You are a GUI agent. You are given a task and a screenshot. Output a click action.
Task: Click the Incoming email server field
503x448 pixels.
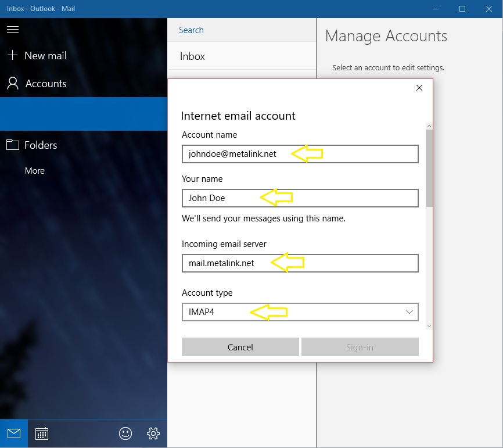[300, 263]
